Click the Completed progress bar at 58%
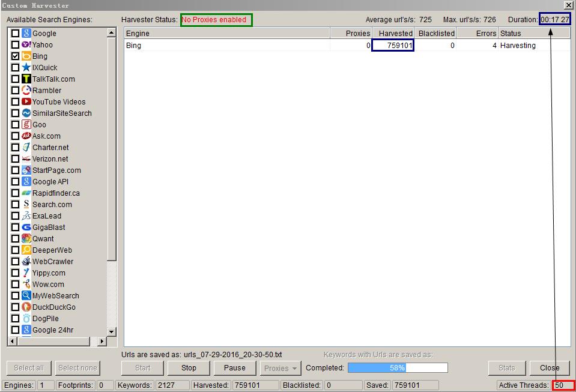576x392 pixels. click(x=398, y=368)
